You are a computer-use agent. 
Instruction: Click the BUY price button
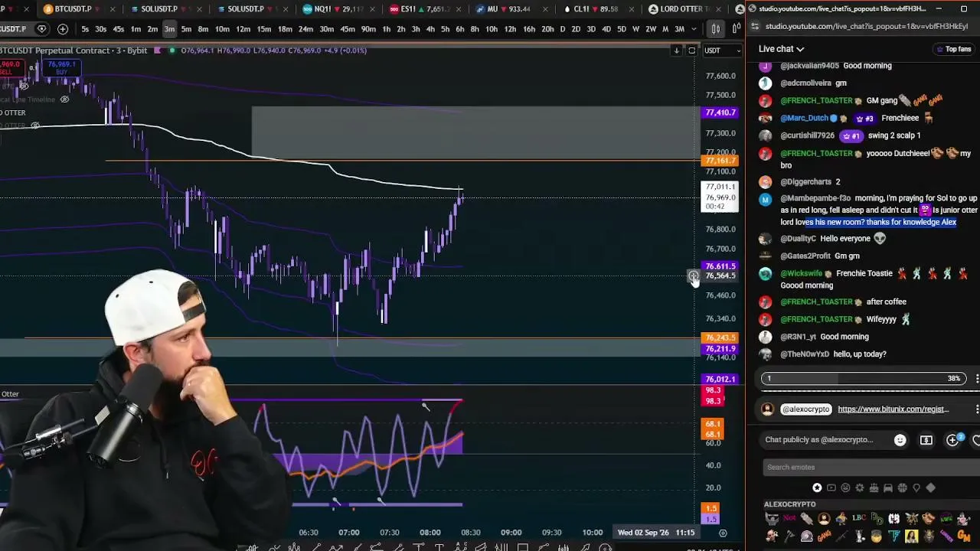point(61,68)
